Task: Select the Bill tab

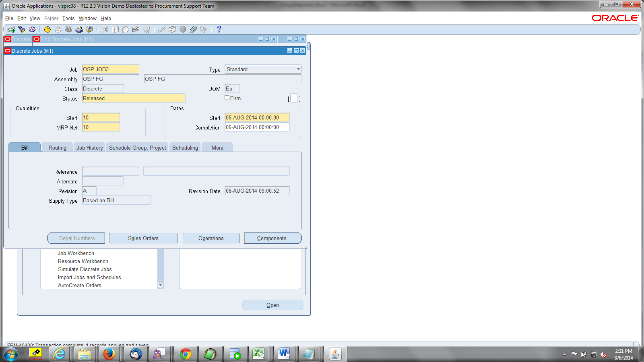Action: [x=25, y=148]
